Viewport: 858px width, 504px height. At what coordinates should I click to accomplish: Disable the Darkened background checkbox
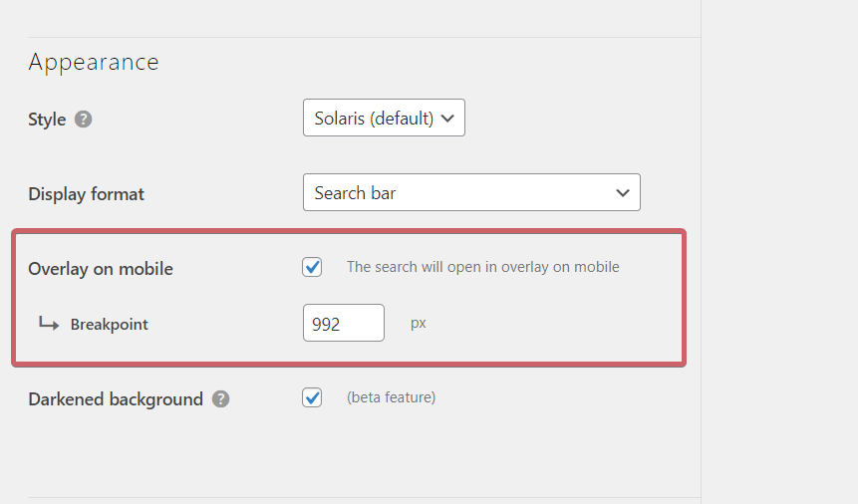click(312, 397)
